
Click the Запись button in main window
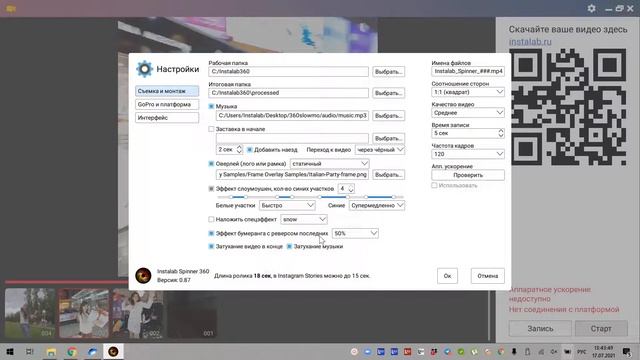click(x=540, y=329)
